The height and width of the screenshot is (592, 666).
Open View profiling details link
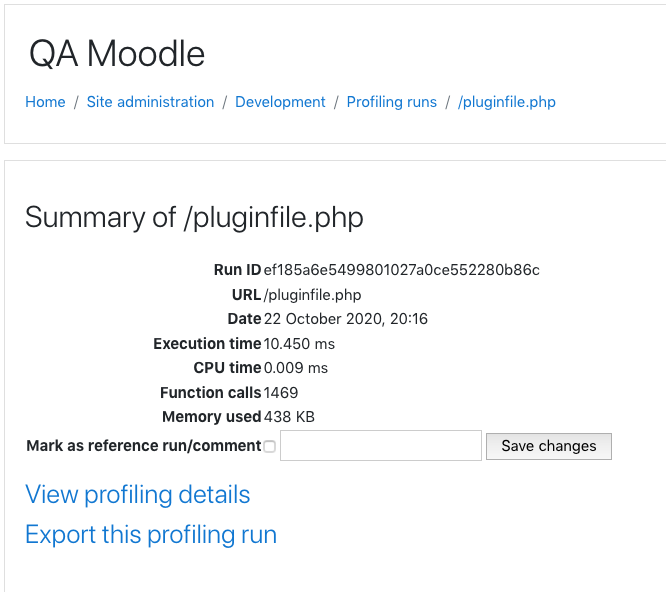pos(138,494)
